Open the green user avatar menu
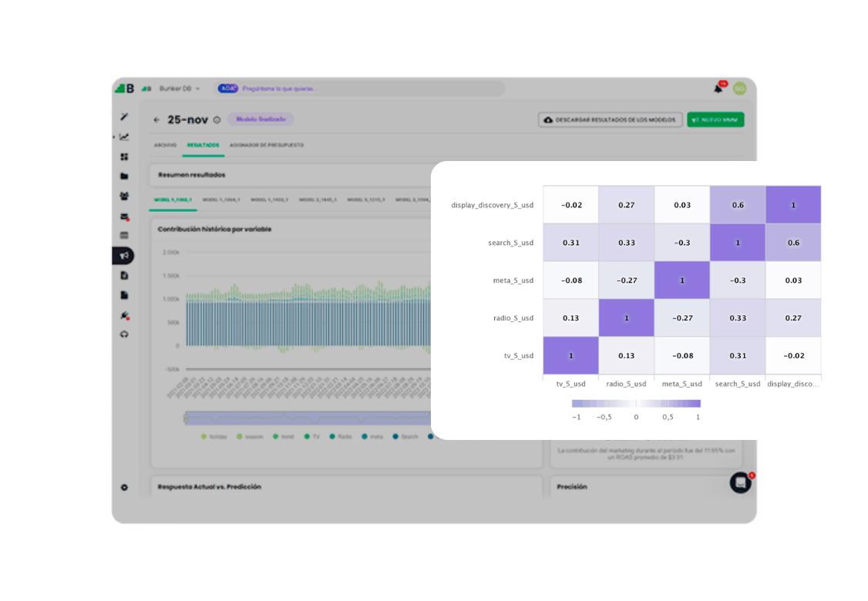 click(739, 89)
